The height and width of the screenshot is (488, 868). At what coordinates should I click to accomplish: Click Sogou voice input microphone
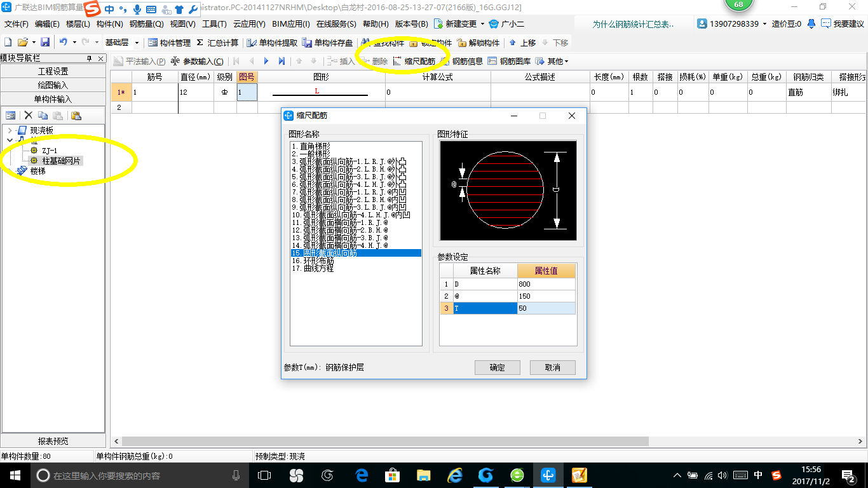click(137, 10)
